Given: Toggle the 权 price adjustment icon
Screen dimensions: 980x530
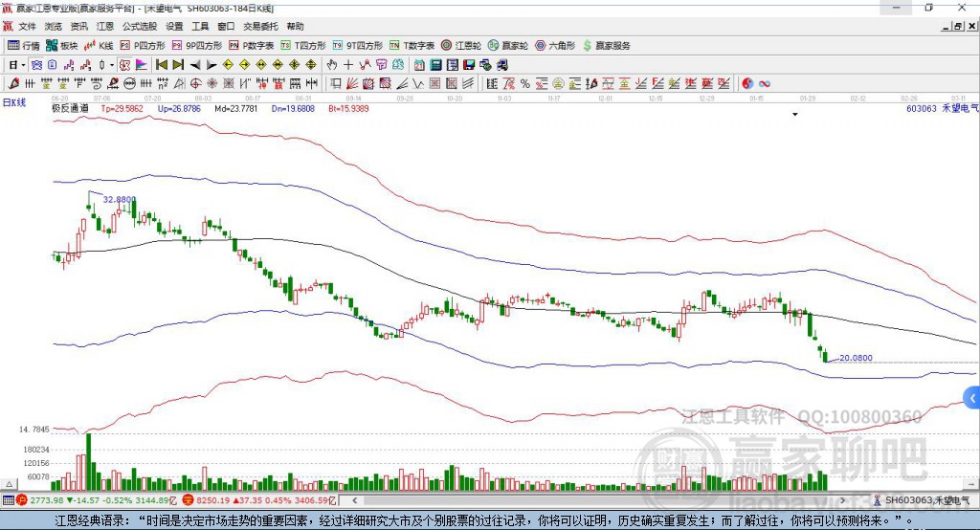Looking at the screenshot, I should pos(124,65).
